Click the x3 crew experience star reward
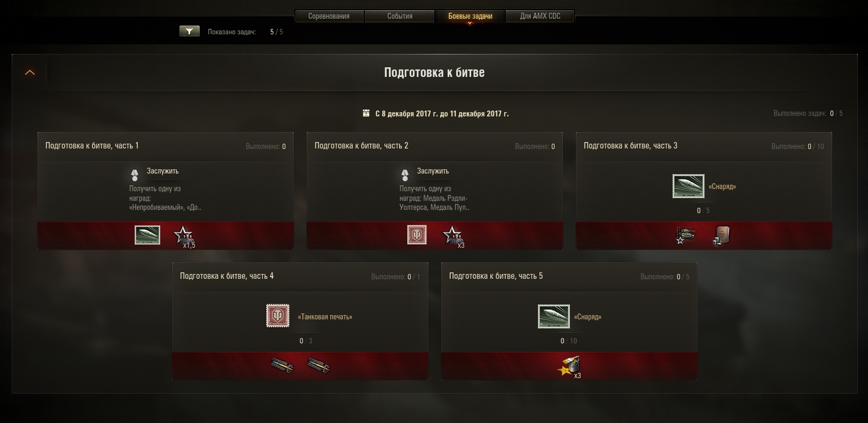 coord(453,236)
